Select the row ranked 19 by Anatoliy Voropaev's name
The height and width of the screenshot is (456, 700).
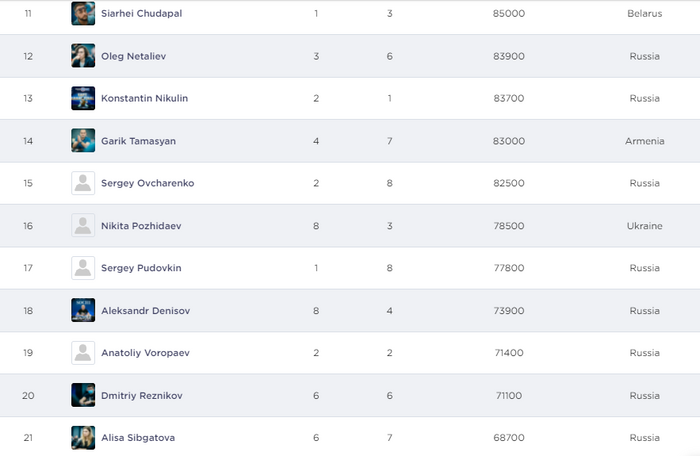tap(145, 353)
